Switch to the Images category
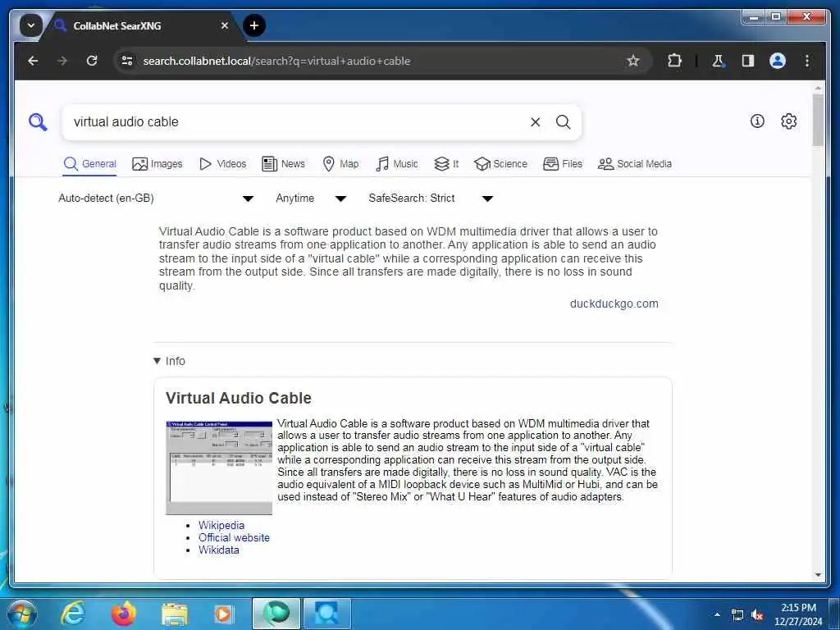The width and height of the screenshot is (840, 630). [x=157, y=164]
